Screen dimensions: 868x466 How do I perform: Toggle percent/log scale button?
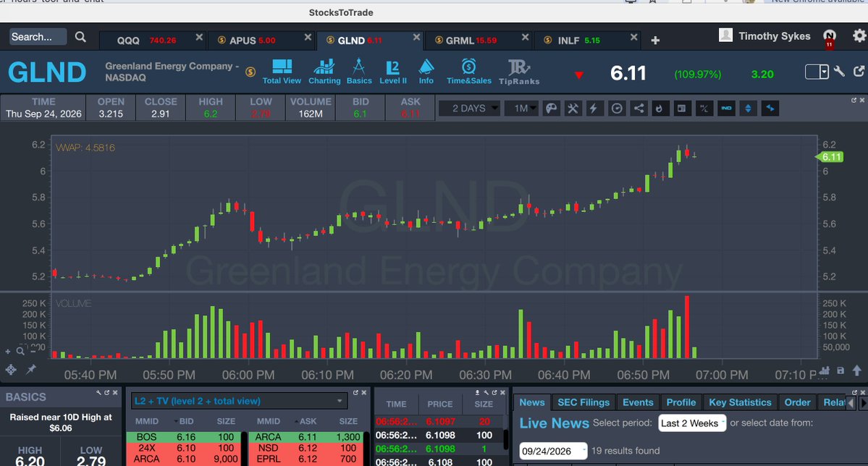[x=704, y=109]
